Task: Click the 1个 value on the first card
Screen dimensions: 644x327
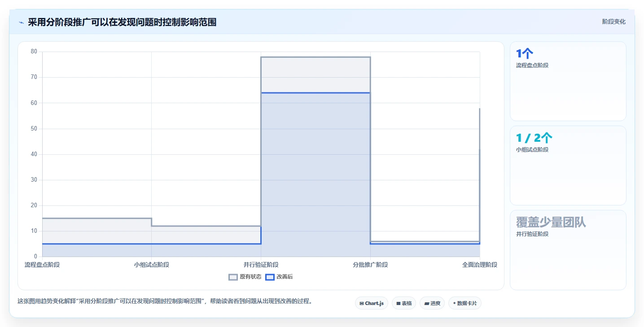Action: pyautogui.click(x=525, y=54)
